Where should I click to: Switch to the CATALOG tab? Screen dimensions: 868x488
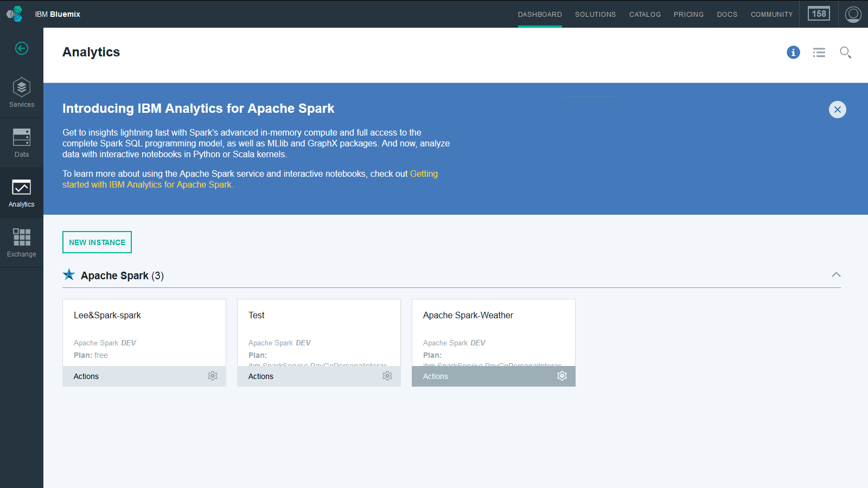[645, 14]
